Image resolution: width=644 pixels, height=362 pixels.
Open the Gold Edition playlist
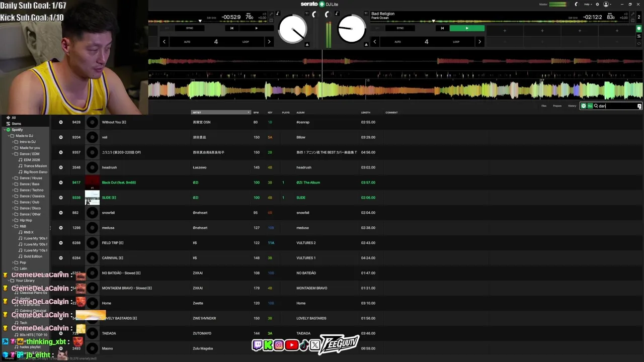pyautogui.click(x=33, y=256)
